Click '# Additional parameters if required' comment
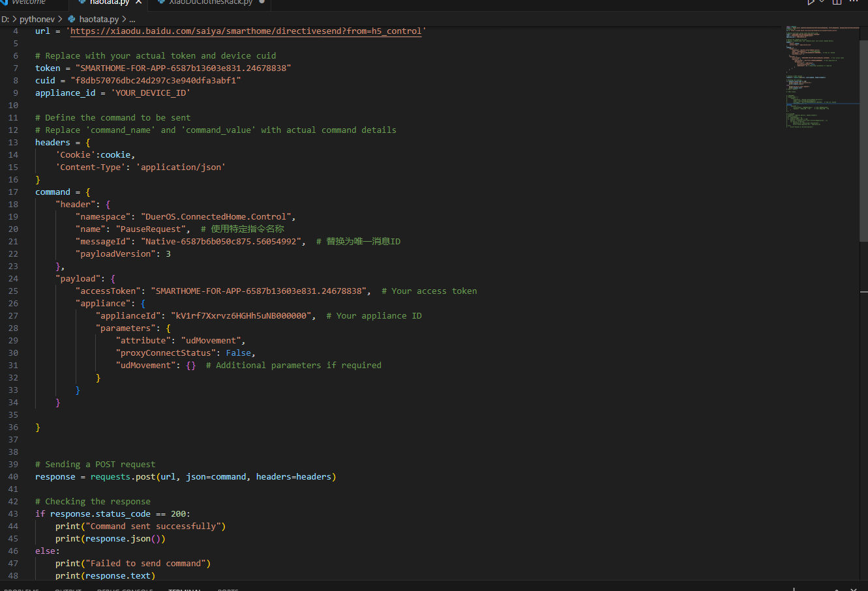This screenshot has width=868, height=591. [293, 365]
